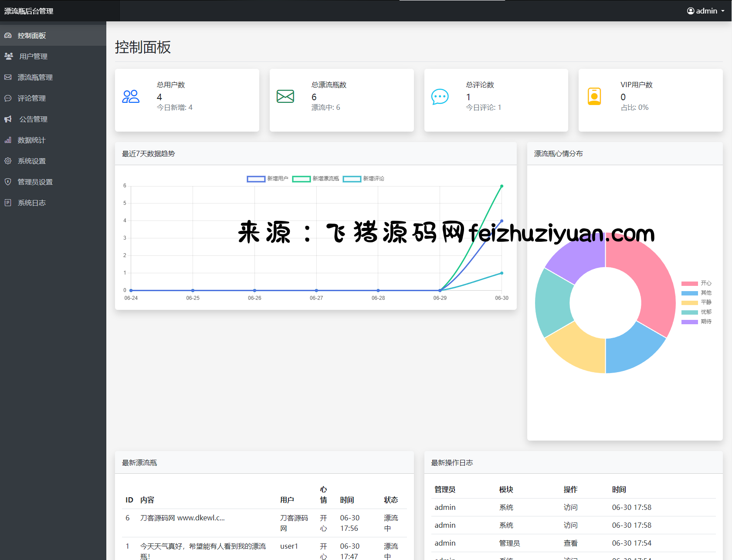Click the gear icon for system settings
Screen dimensions: 732x560
tap(8, 161)
